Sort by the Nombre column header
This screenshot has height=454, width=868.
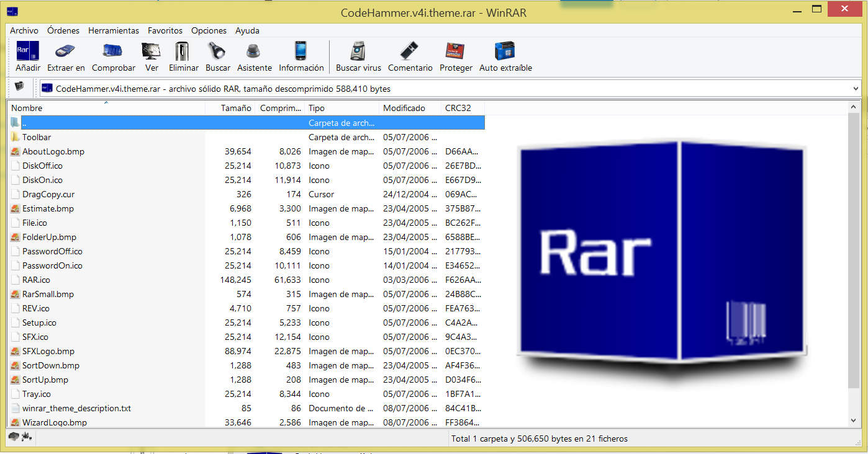[x=106, y=108]
